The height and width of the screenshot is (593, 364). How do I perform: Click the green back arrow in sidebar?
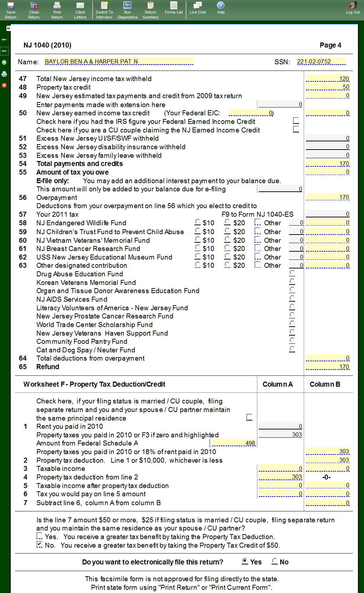[x=4, y=40]
